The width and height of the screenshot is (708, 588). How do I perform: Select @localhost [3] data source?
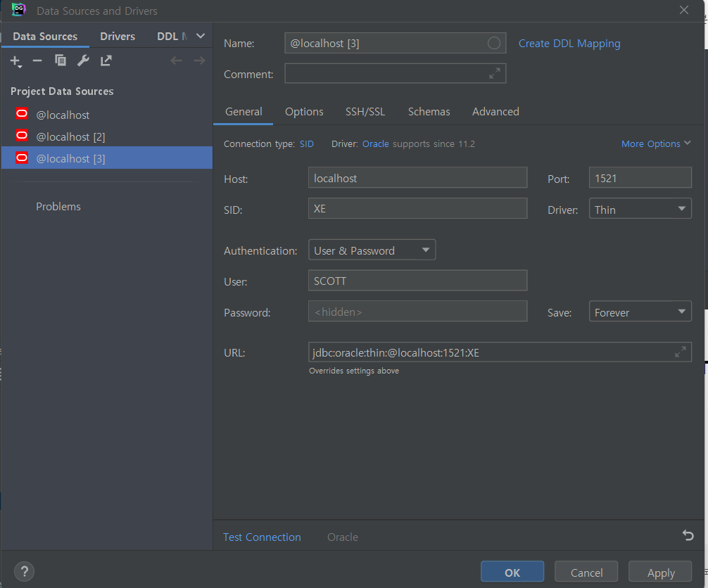point(107,158)
